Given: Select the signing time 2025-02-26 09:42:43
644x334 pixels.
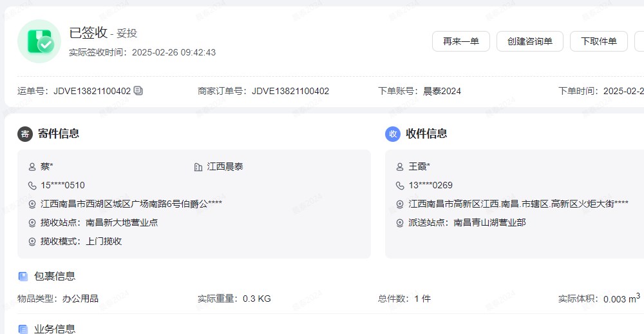Looking at the screenshot, I should pos(174,53).
